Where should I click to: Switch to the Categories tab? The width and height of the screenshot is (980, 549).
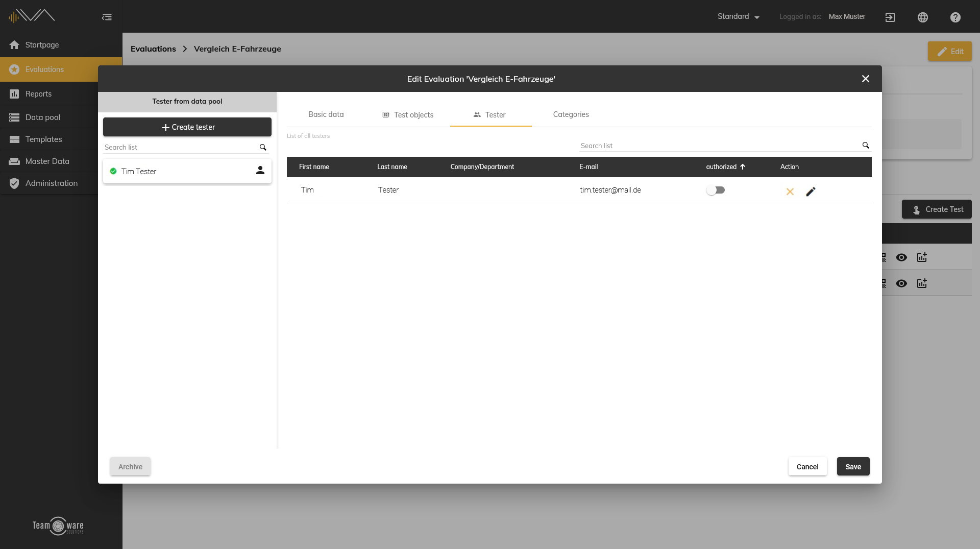click(571, 114)
